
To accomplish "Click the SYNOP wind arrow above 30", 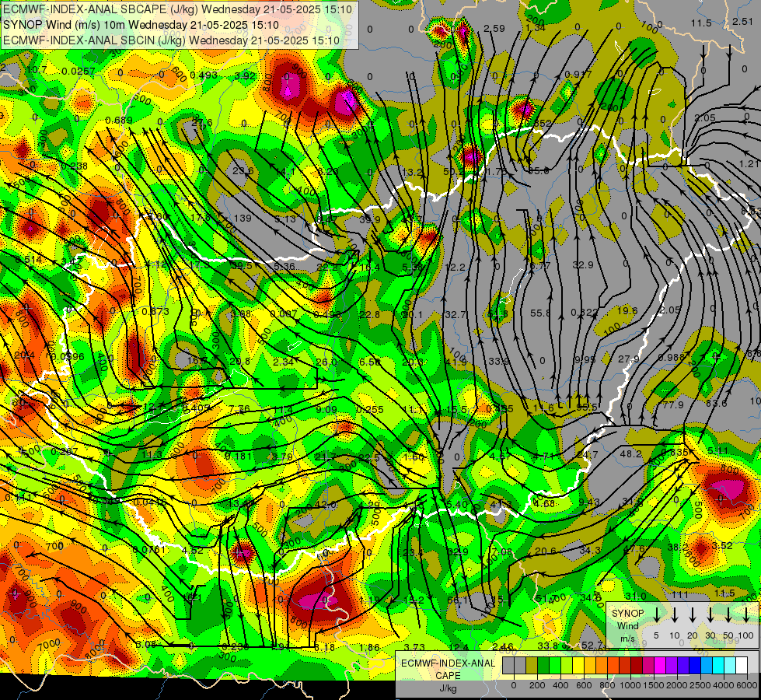I will click(x=710, y=614).
